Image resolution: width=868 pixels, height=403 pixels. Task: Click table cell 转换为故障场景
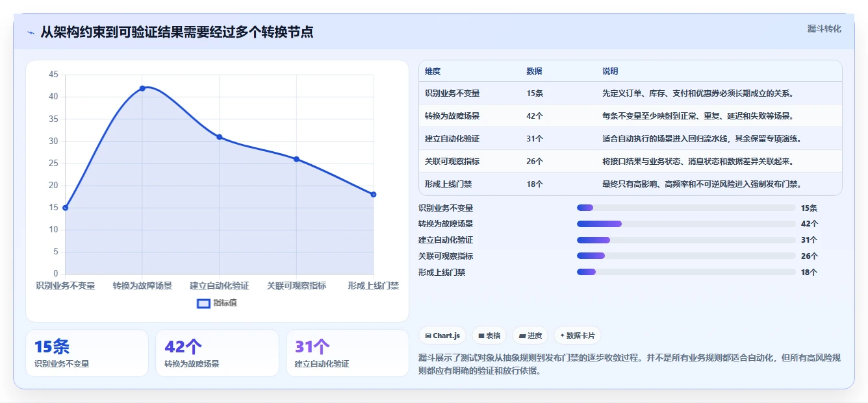pos(452,116)
